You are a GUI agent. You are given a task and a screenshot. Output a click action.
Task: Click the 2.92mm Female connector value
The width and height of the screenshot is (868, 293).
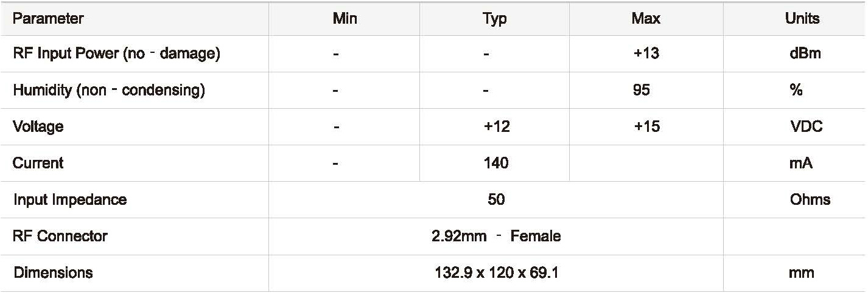click(x=496, y=236)
